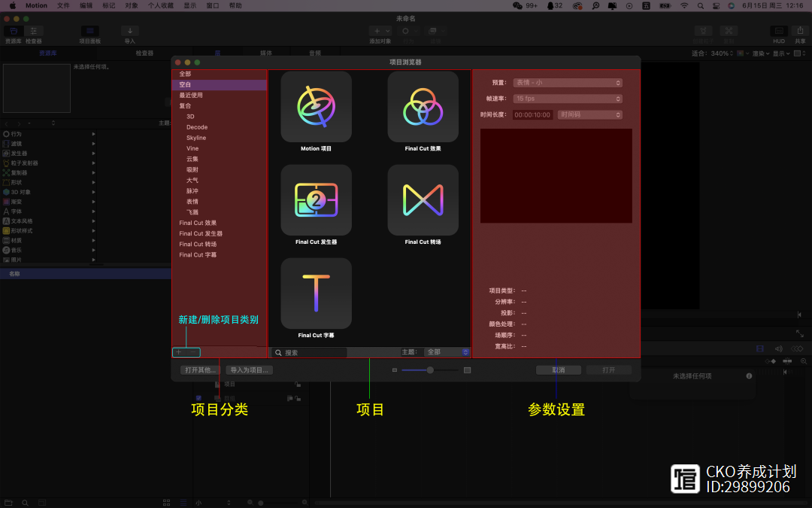Click the 取消 cancel button

558,370
